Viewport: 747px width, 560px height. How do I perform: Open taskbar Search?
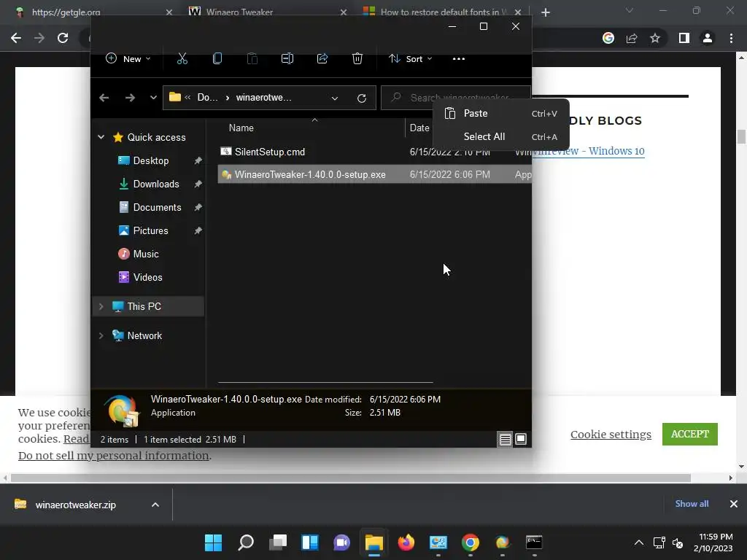tap(246, 542)
